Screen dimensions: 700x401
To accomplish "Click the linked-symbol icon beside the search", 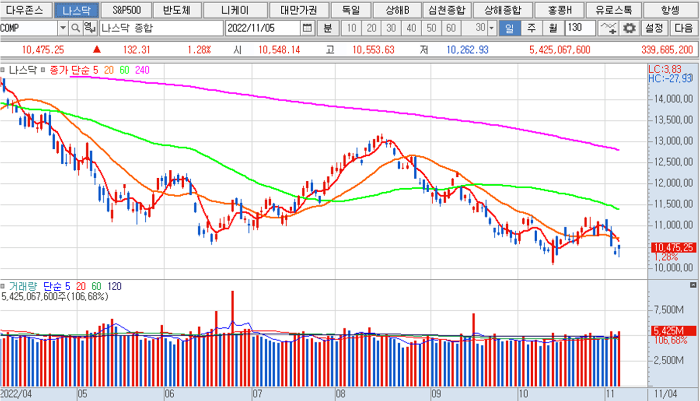I will (x=90, y=28).
